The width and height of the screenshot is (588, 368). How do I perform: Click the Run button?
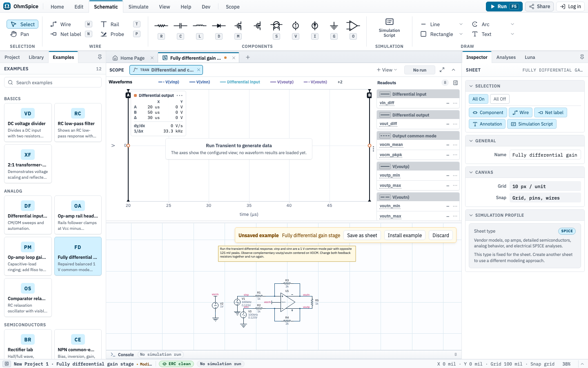[504, 7]
